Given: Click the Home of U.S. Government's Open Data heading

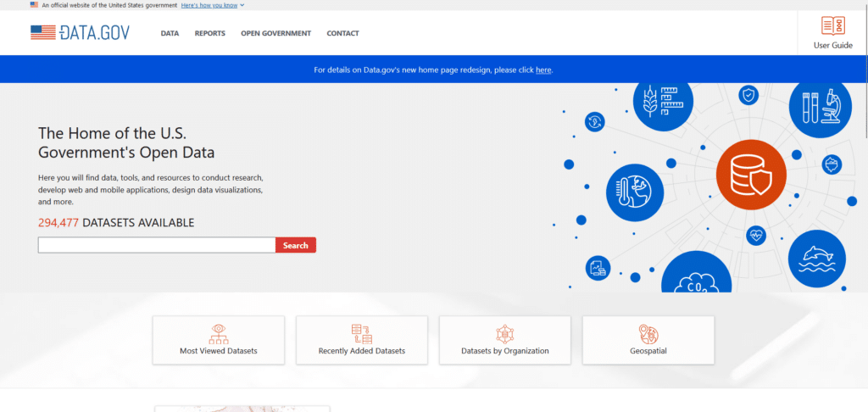Looking at the screenshot, I should (126, 143).
